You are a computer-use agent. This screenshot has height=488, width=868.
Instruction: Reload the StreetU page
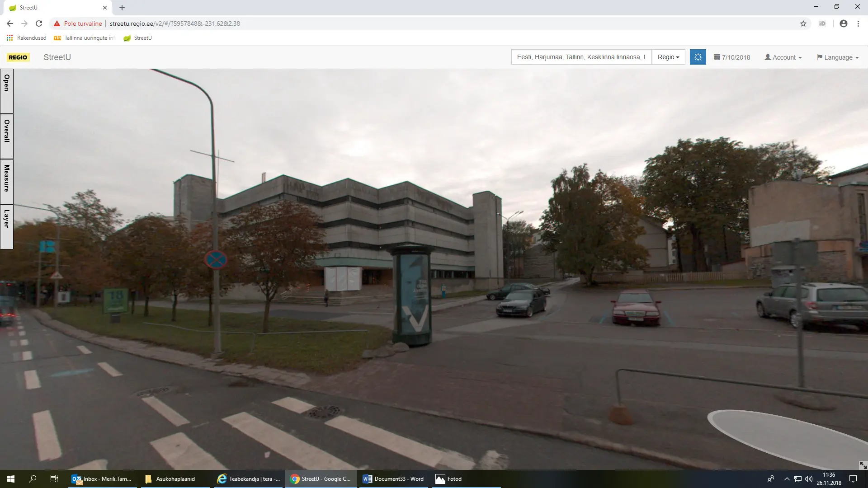(39, 23)
